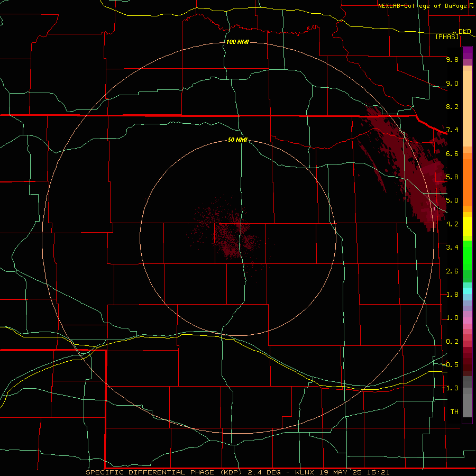
Task: Select the 2.6 scale label
Action: click(452, 271)
